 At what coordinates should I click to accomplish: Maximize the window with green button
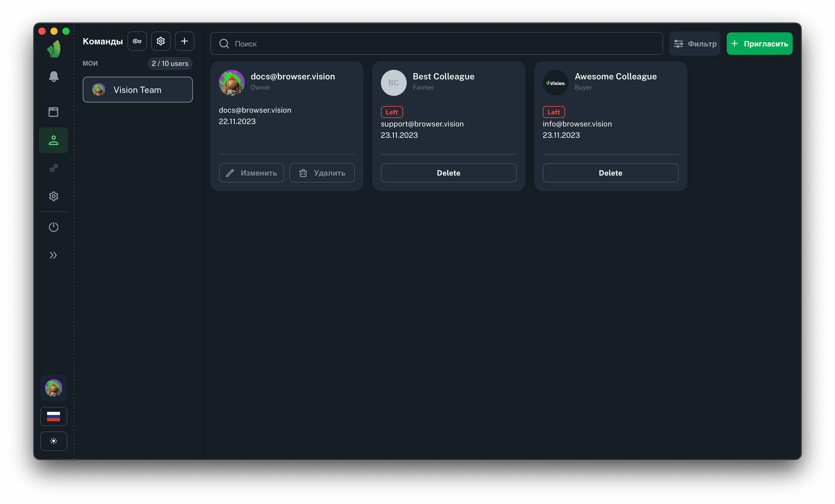point(66,31)
